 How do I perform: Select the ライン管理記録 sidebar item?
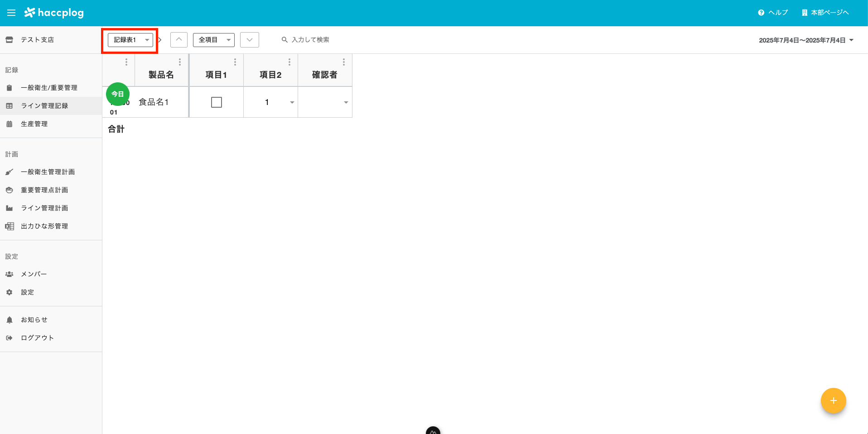pos(44,105)
